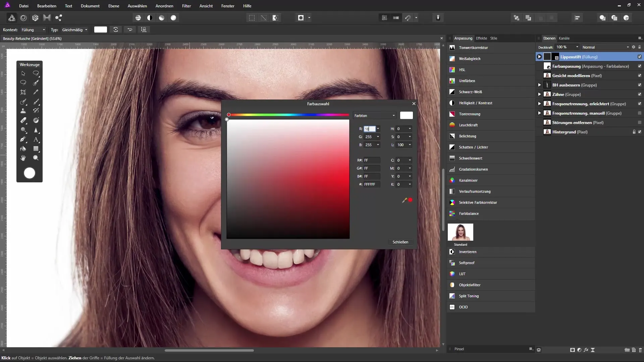Open the Deckkraft opacity dropdown arrow
The height and width of the screenshot is (362, 644).
[577, 47]
